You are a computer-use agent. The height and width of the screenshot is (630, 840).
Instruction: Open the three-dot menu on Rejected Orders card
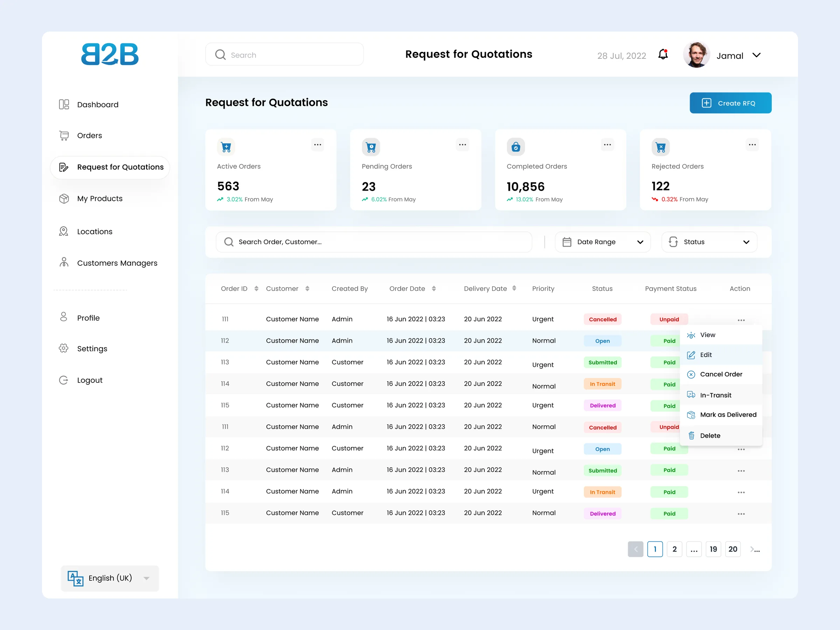click(x=752, y=144)
